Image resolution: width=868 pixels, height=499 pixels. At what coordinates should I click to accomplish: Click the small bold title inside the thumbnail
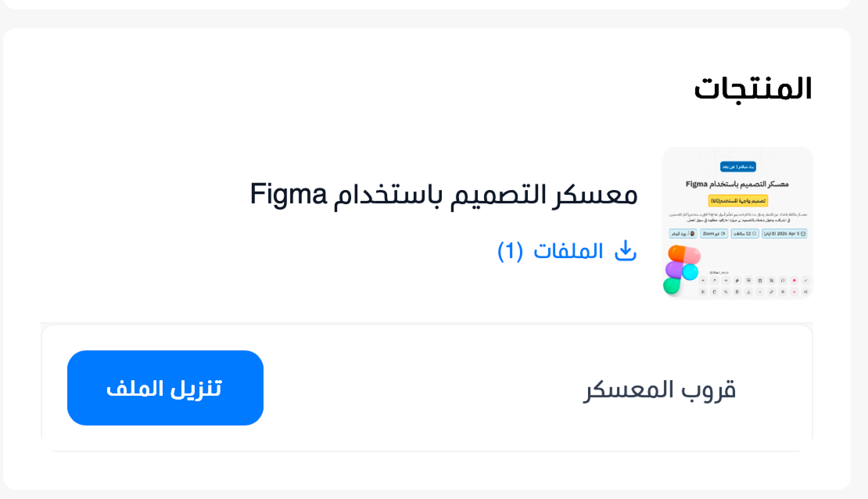click(x=737, y=184)
